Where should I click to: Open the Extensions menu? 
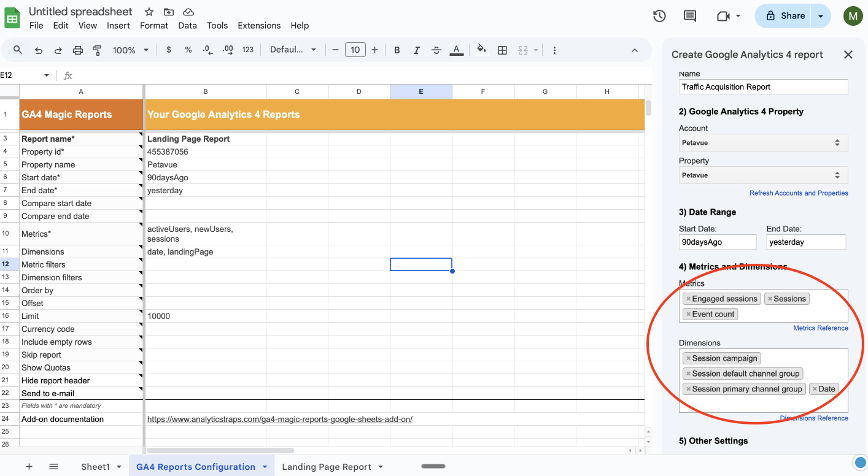259,26
